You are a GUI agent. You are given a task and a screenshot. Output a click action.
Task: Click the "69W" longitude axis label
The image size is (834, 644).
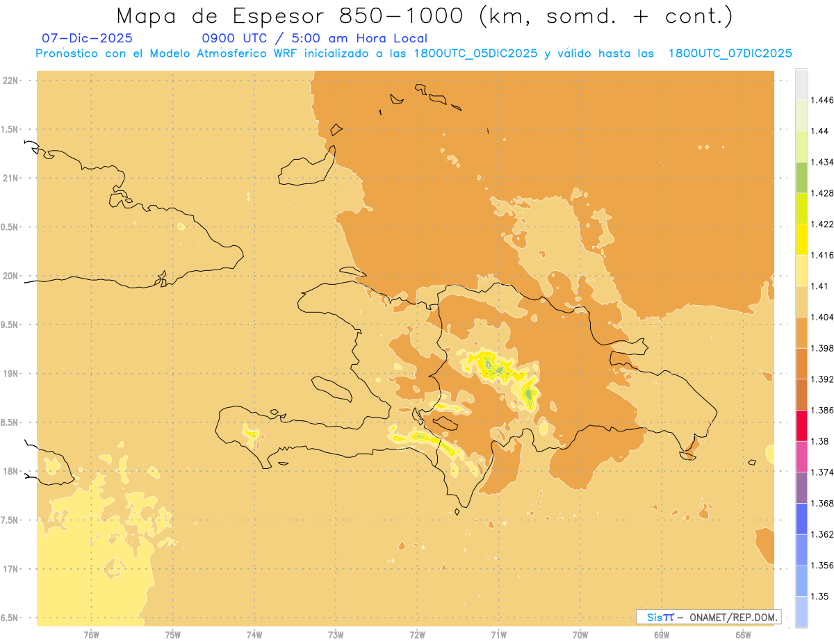click(662, 635)
